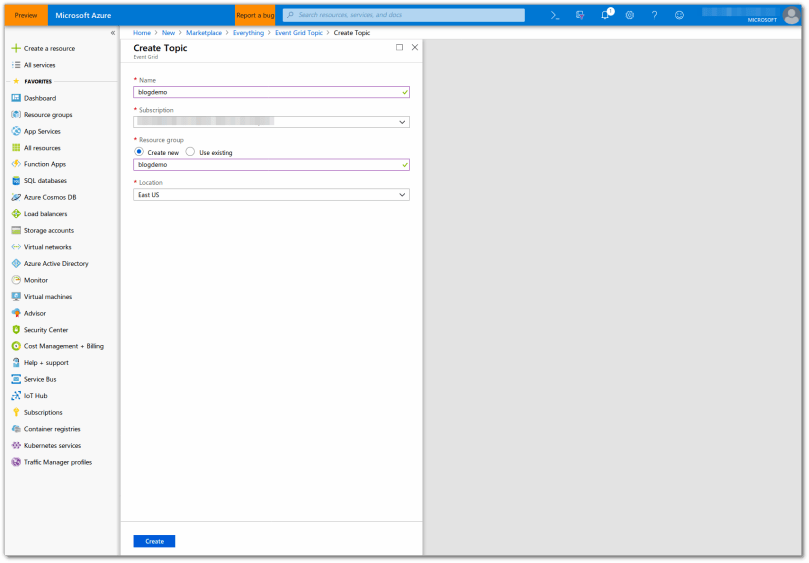
Task: Click the help question mark icon
Action: (655, 15)
